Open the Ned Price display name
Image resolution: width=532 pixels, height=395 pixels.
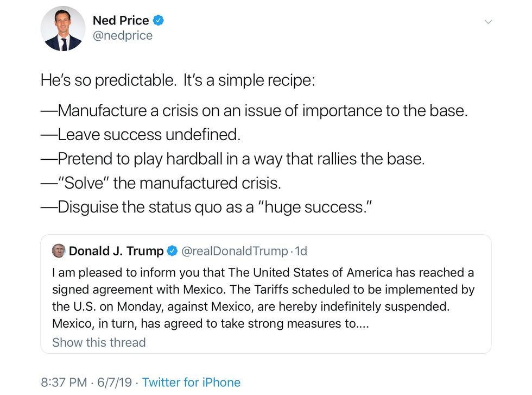[x=121, y=21]
